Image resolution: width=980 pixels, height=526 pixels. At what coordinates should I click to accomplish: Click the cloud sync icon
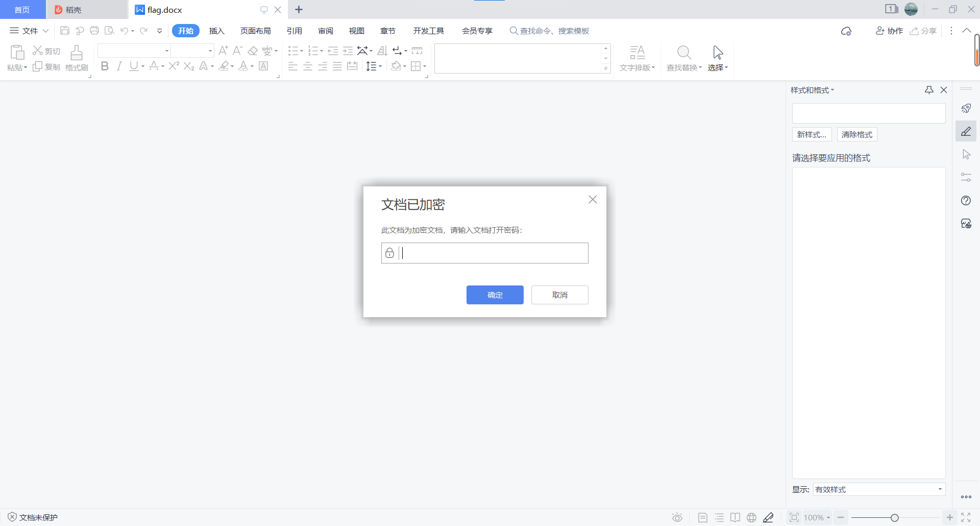[846, 31]
